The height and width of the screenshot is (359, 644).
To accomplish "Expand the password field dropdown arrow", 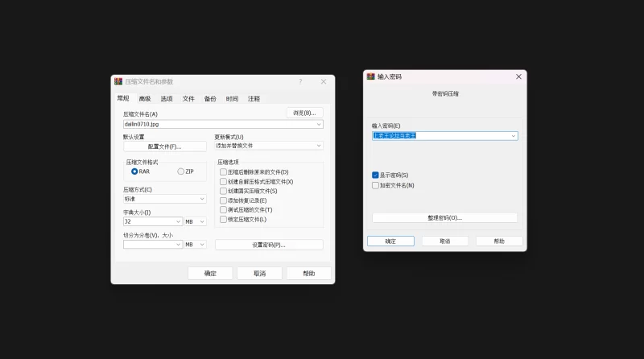I will coord(514,136).
